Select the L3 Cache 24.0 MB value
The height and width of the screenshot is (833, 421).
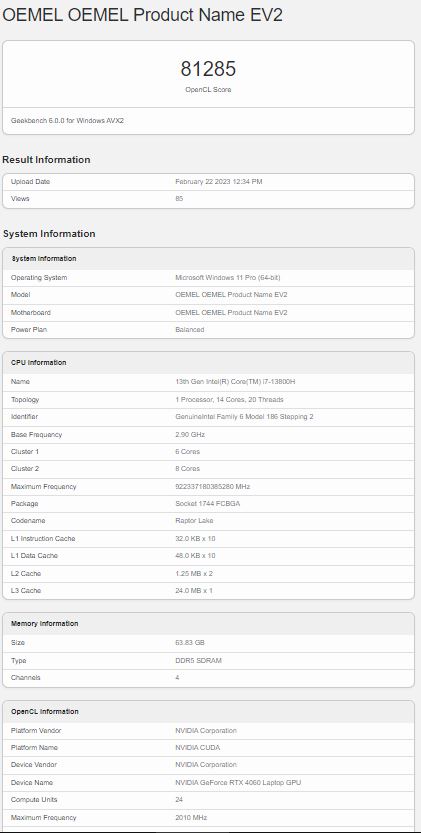tap(193, 591)
